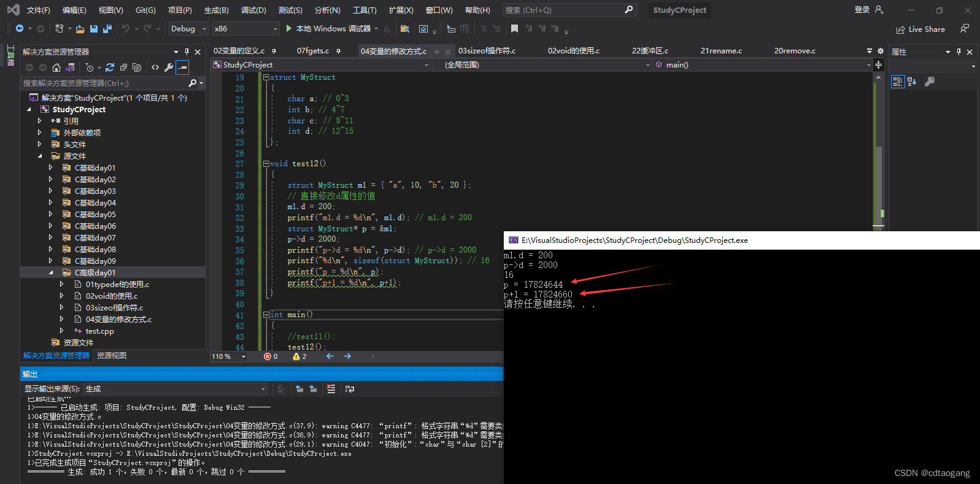980x484 pixels.
Task: Toggle pin on 02变量的定义.c tab
Action: 274,51
